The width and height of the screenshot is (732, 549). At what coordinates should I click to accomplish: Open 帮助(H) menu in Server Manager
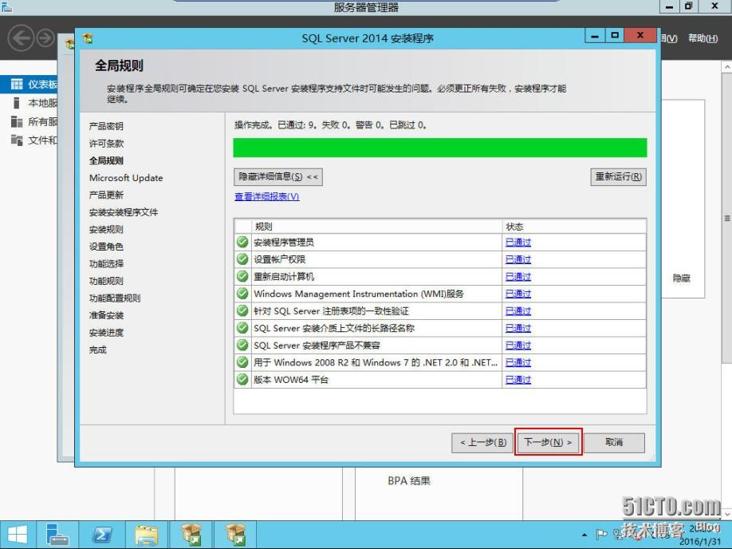703,38
